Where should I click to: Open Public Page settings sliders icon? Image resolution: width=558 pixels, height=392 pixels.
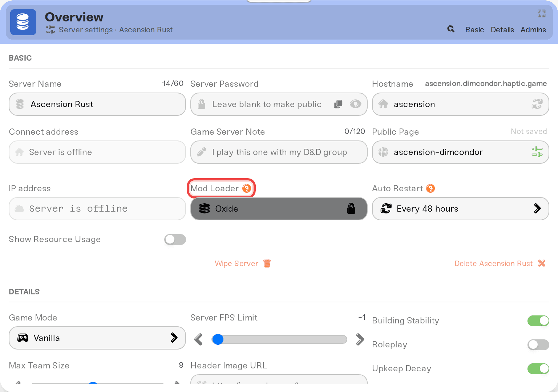pos(537,152)
